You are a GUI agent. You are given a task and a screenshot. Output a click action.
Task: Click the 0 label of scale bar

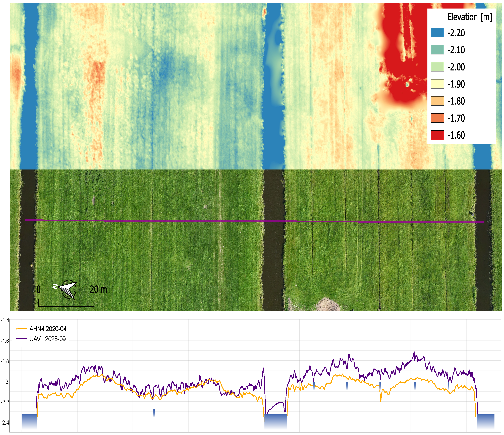(38, 289)
